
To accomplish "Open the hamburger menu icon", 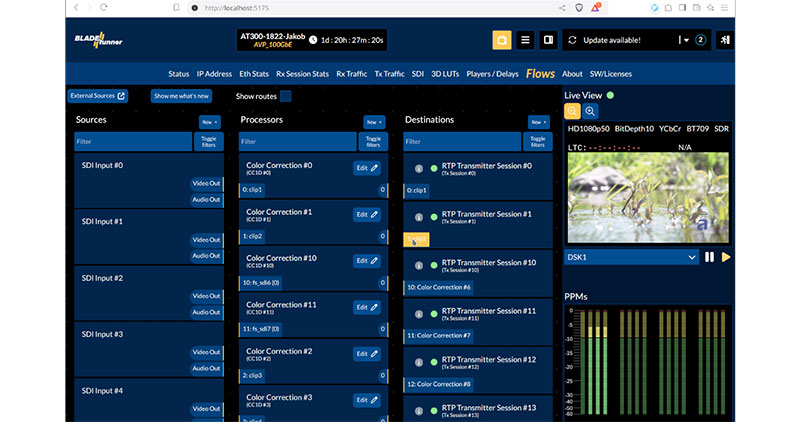I will point(525,41).
